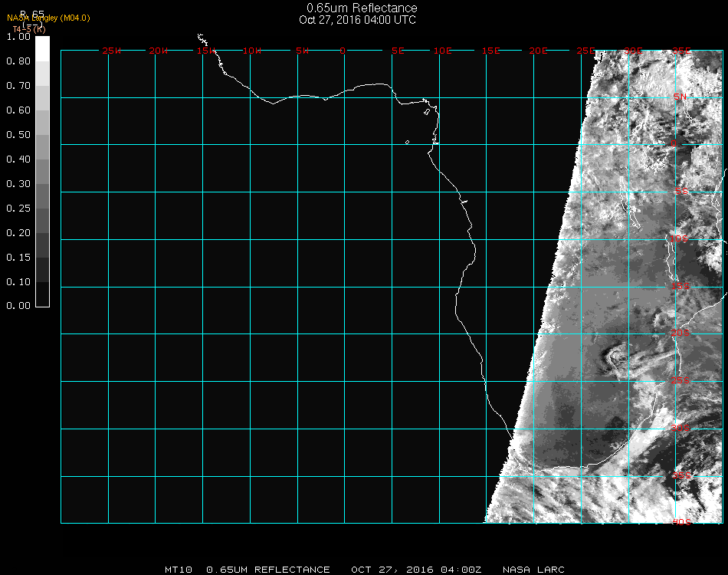Click the colorbar value '0.15'
This screenshot has width=728, height=575.
pos(18,258)
